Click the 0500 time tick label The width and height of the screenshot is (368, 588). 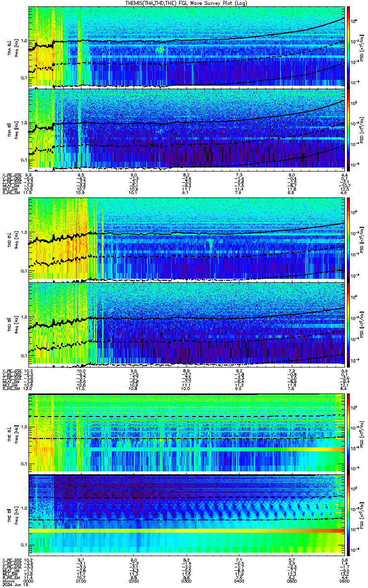tap(291, 581)
